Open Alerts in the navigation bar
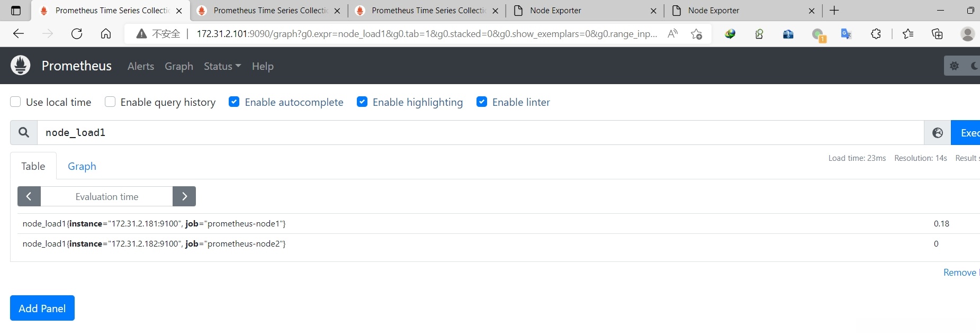Screen dimensions: 980x336 tap(141, 66)
